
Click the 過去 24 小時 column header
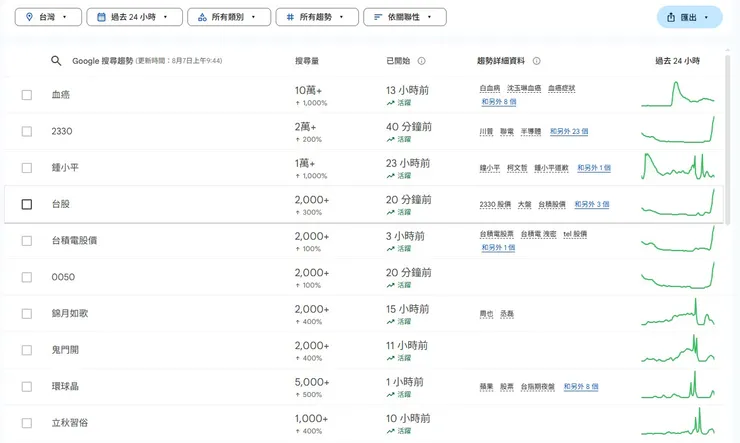click(678, 61)
